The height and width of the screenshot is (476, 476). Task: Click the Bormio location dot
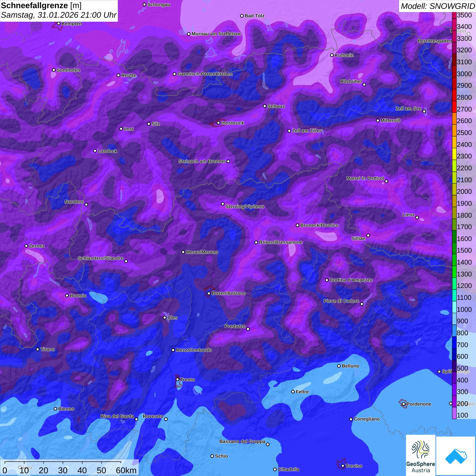click(x=67, y=295)
